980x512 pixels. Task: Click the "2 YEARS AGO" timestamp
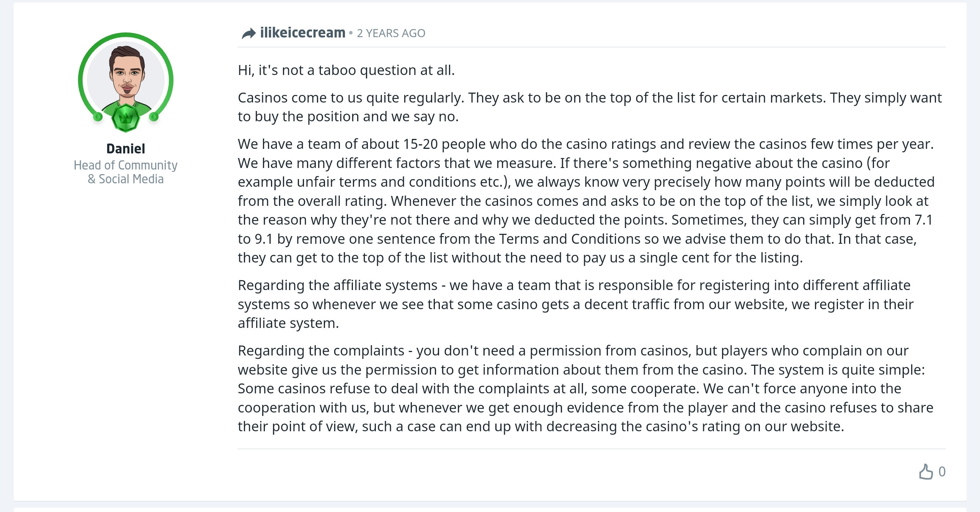[391, 33]
